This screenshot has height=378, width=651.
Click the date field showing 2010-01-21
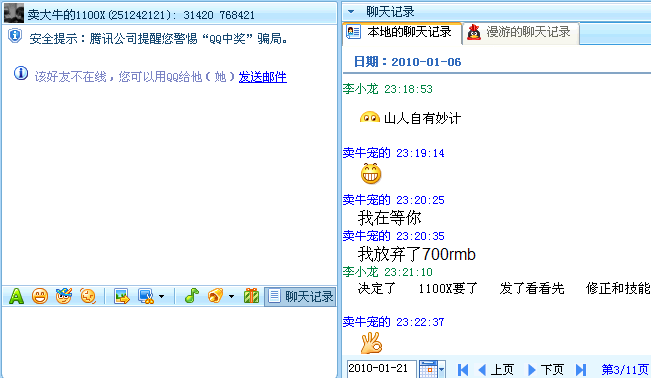pos(382,369)
